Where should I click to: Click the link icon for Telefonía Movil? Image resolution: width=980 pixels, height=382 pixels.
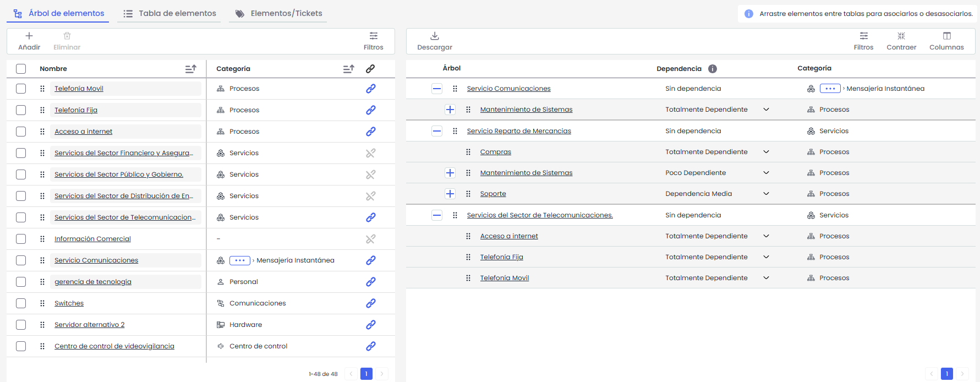pos(371,89)
